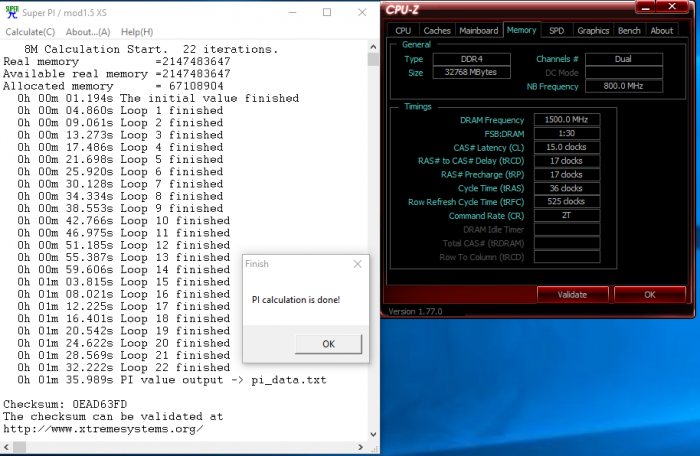This screenshot has height=456, width=700.
Task: Switch to the Caches tab in CPU-Z
Action: tap(437, 30)
